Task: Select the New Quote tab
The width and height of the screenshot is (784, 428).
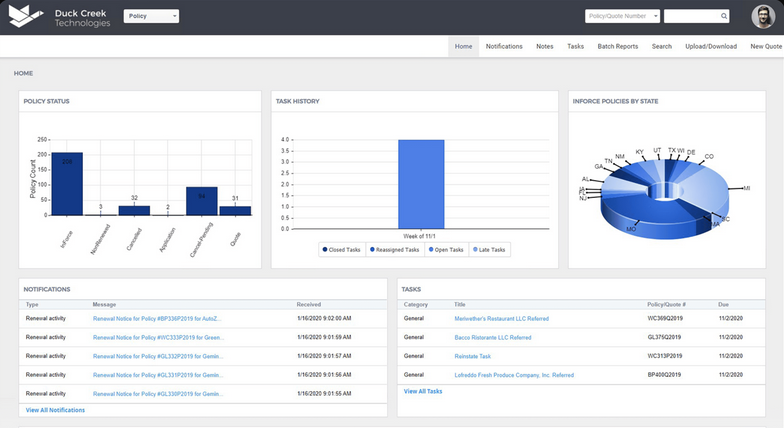Action: [x=766, y=46]
